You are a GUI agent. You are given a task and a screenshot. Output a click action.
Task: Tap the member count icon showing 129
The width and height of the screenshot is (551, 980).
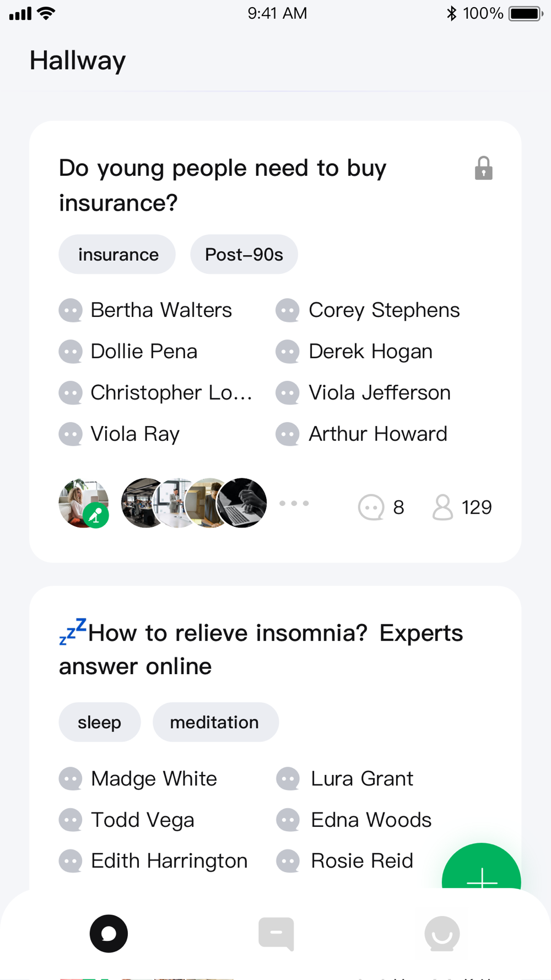442,507
